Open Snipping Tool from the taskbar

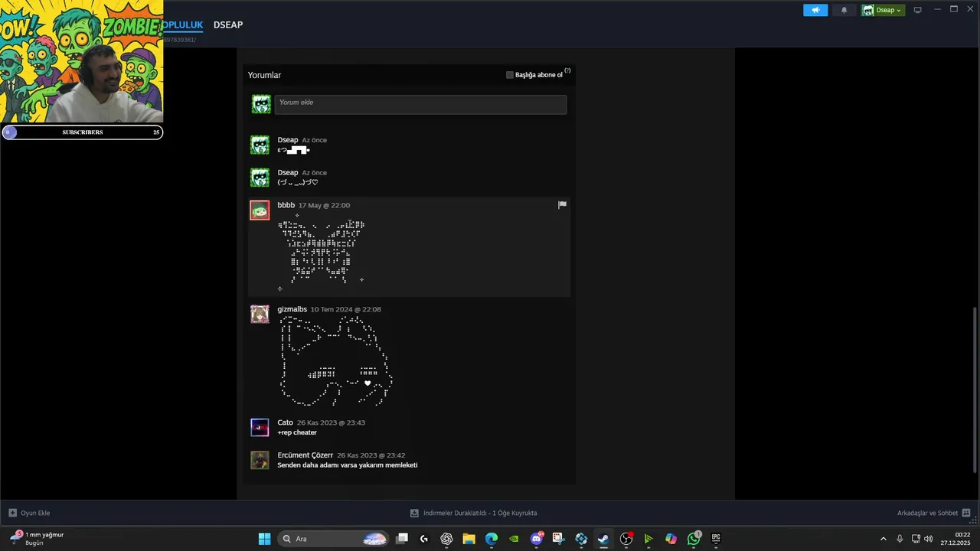(x=558, y=539)
